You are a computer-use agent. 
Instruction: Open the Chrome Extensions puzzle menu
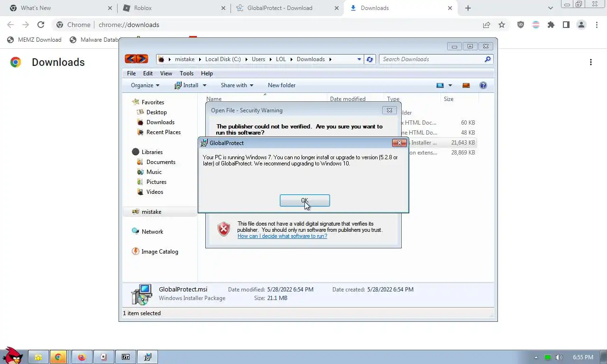tap(551, 25)
